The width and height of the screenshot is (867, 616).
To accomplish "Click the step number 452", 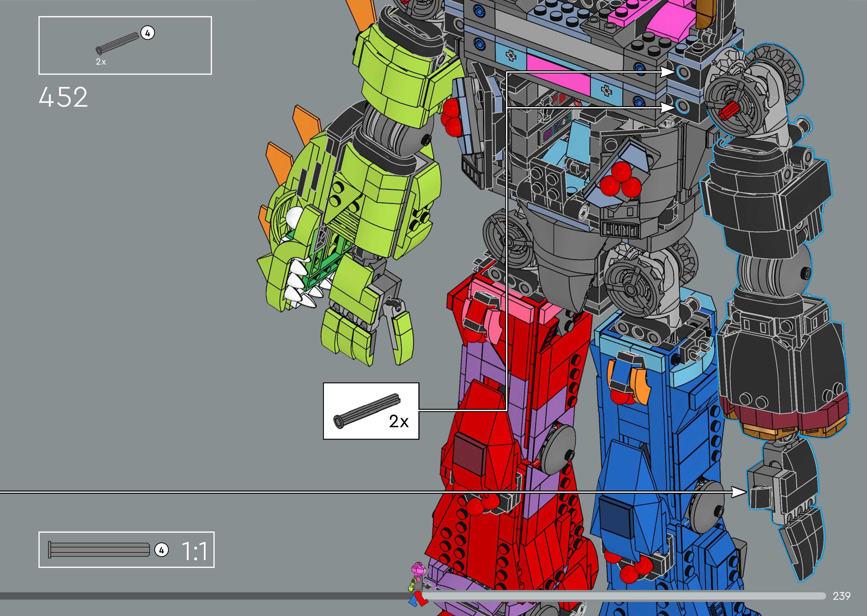I will 63,97.
